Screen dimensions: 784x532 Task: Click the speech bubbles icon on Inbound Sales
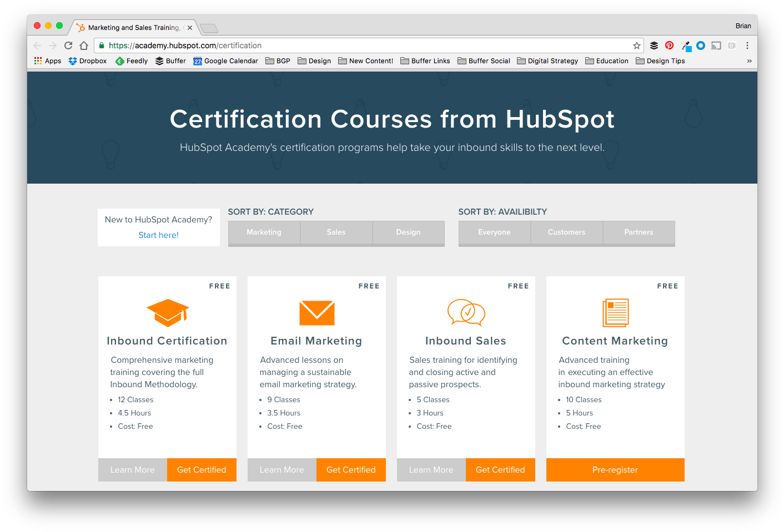click(466, 312)
